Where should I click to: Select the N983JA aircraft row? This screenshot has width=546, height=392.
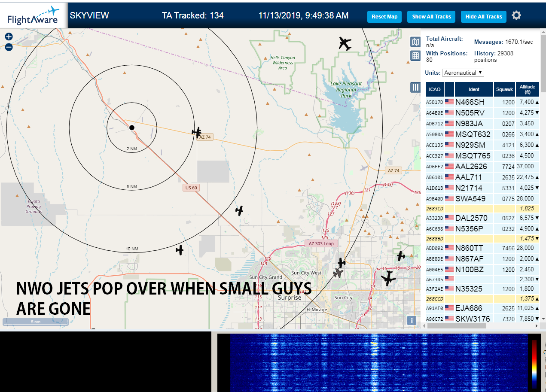pos(482,124)
